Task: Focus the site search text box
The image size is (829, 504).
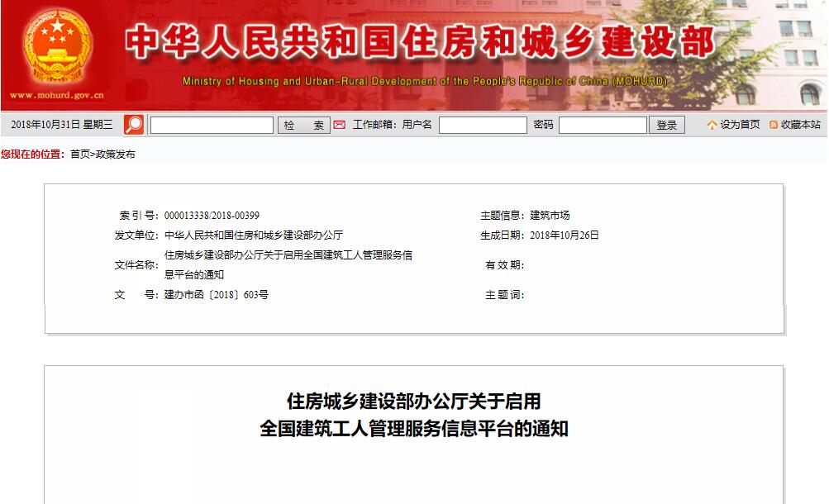Action: (212, 125)
